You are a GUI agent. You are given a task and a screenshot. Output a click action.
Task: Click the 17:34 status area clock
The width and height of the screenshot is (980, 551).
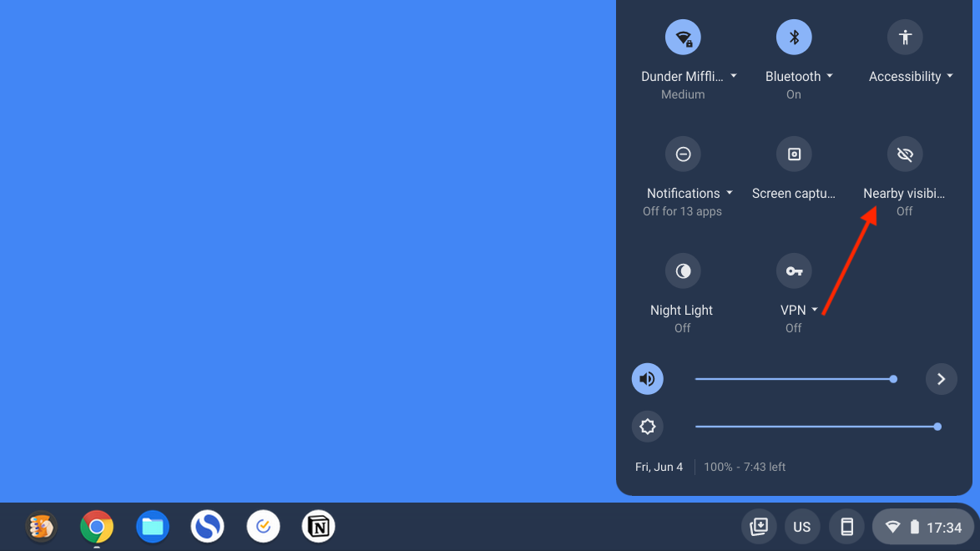pyautogui.click(x=944, y=528)
